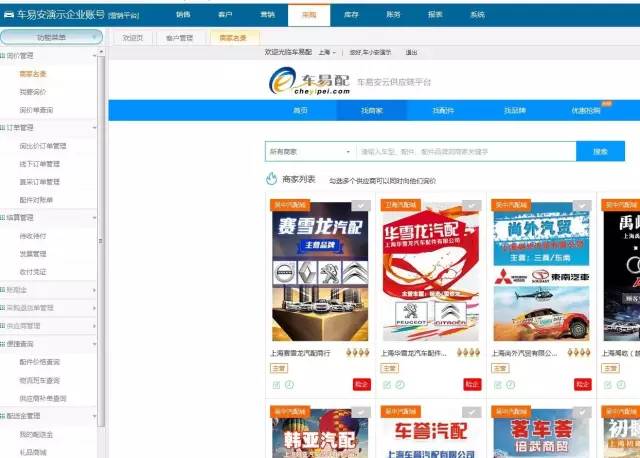This screenshot has height=458, width=640.
Task: Click the edit icon under 上海赛雪龙汽配商行
Action: (x=276, y=385)
